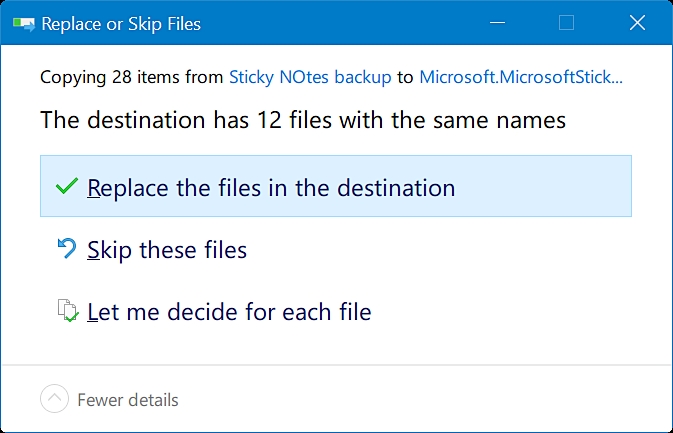Click the Copying 28 items from text
Screen dimensions: 673x433
(x=132, y=76)
